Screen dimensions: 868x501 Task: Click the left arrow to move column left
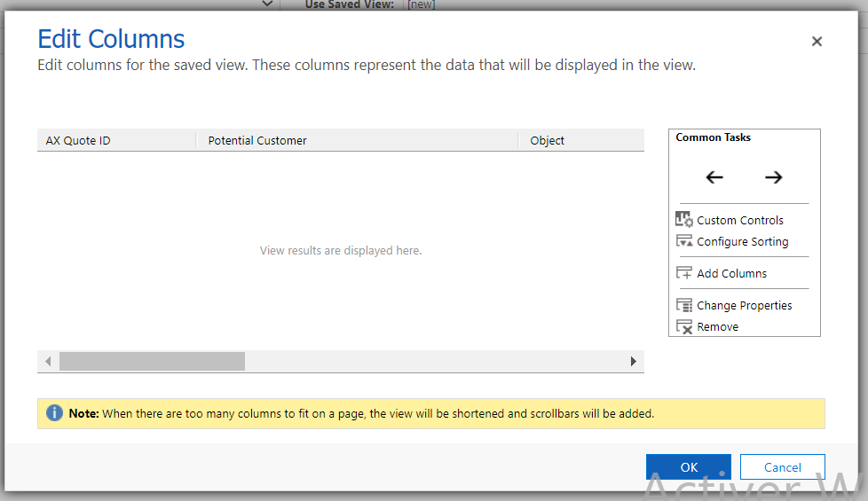(x=714, y=177)
